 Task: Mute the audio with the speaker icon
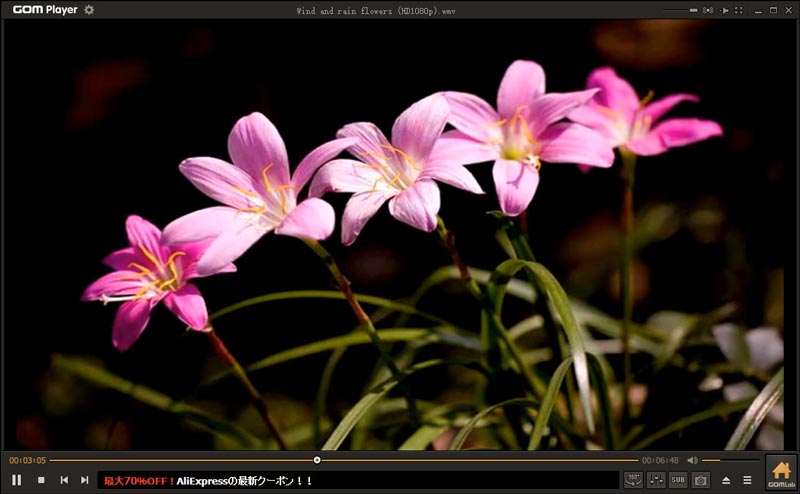point(692,460)
